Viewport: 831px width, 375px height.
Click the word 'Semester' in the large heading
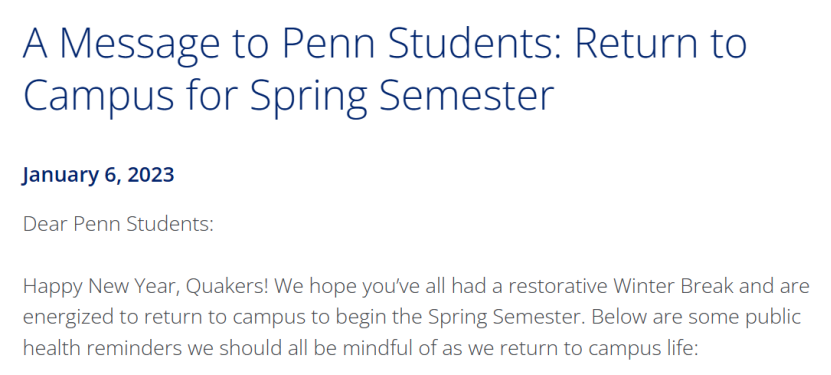(x=467, y=95)
